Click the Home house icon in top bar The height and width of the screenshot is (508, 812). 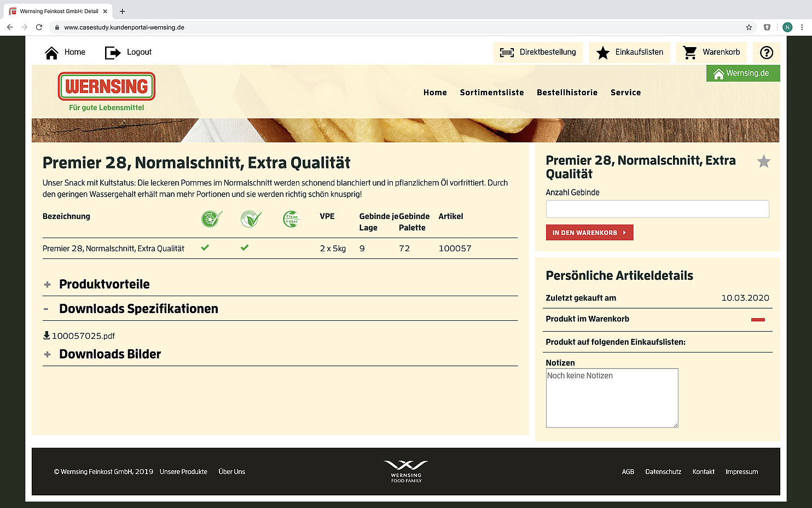tap(51, 53)
